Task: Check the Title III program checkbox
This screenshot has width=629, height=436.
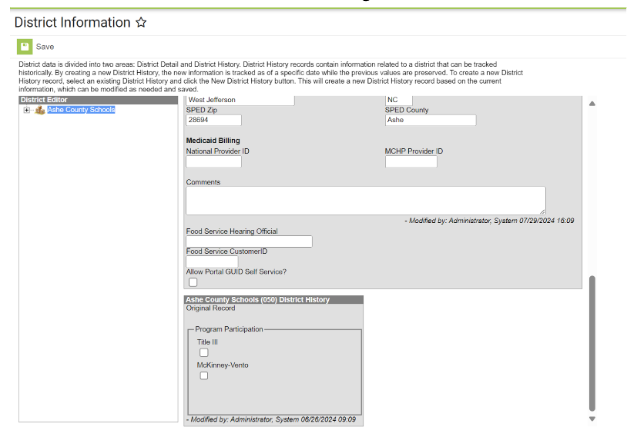Action: coord(204,352)
